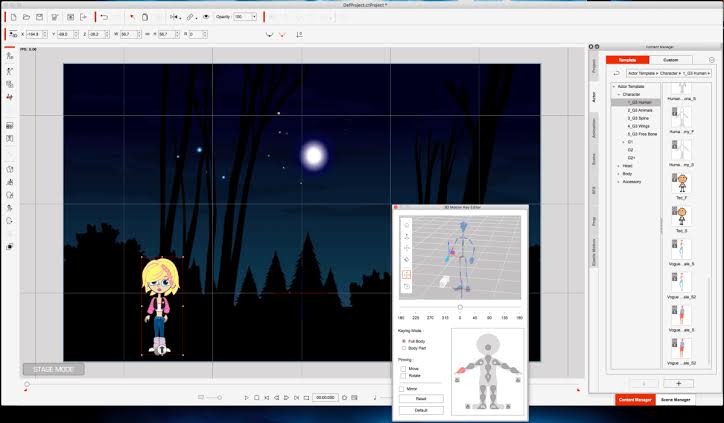The height and width of the screenshot is (423, 724).
Task: Click the Ted_F character thumbnail
Action: (682, 184)
